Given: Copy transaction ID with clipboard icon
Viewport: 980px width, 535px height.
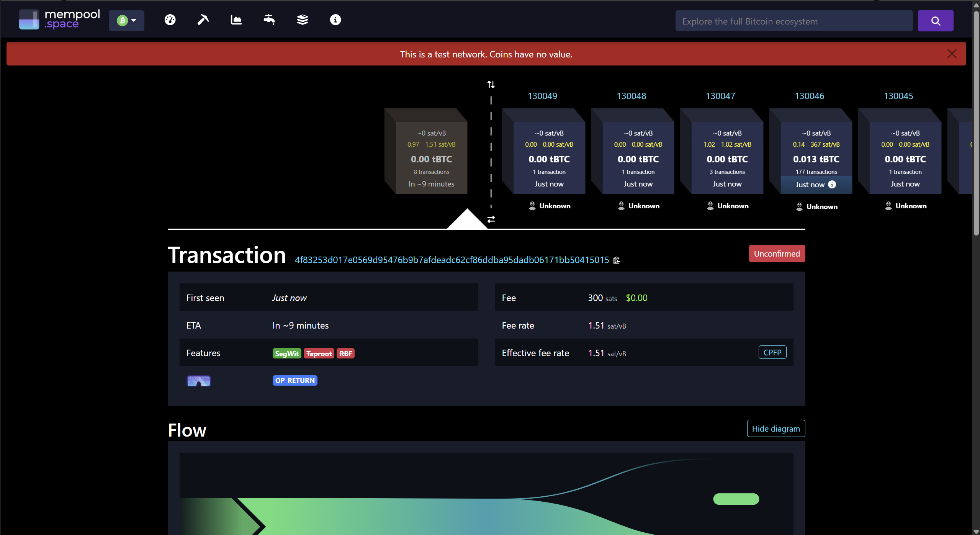Looking at the screenshot, I should pos(617,260).
